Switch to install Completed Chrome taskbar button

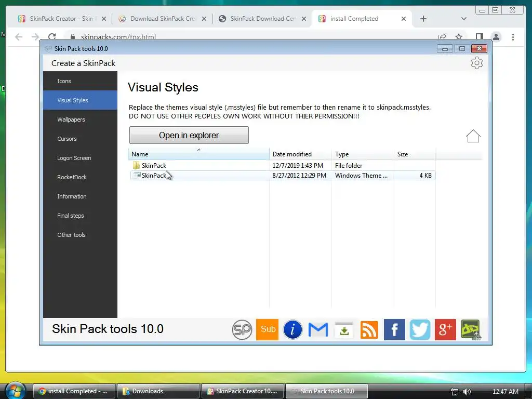(x=74, y=391)
